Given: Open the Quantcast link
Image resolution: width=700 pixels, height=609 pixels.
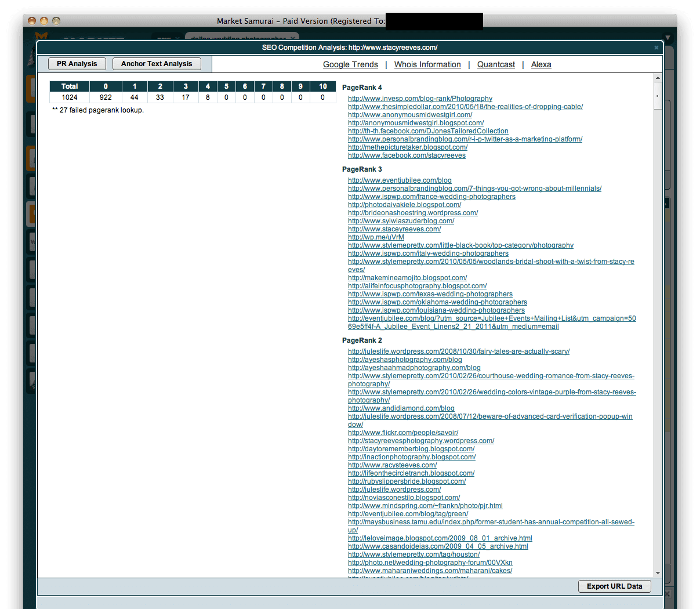Looking at the screenshot, I should click(x=496, y=64).
